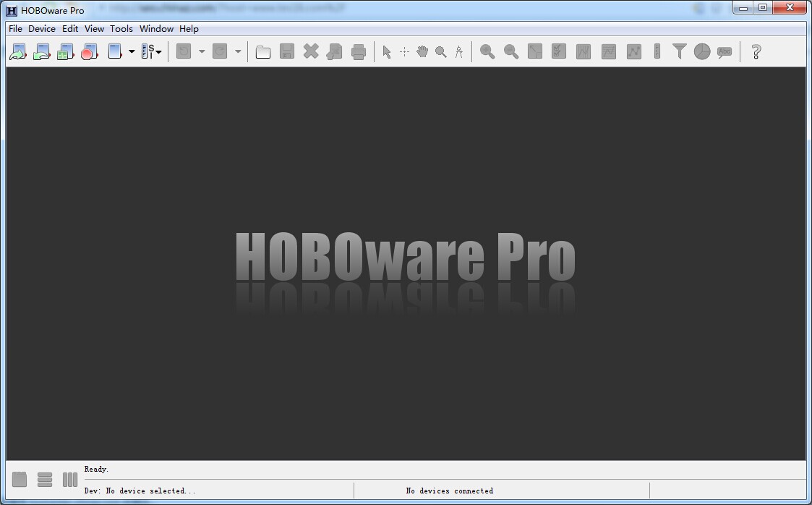812x505 pixels.
Task: Click the pie chart icon
Action: pos(701,51)
